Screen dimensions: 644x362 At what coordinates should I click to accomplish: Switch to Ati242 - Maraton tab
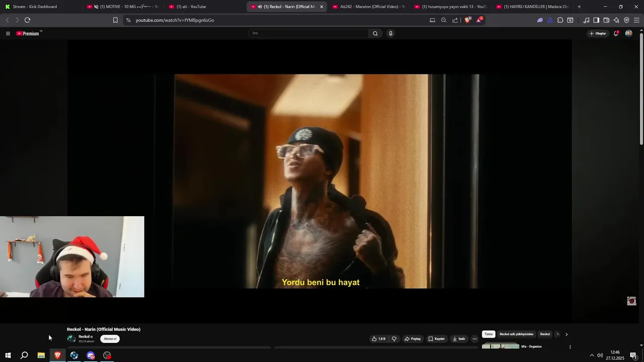369,7
